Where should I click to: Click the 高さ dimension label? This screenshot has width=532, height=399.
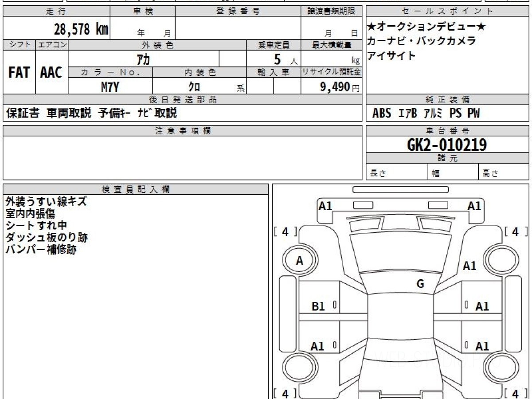click(x=490, y=174)
